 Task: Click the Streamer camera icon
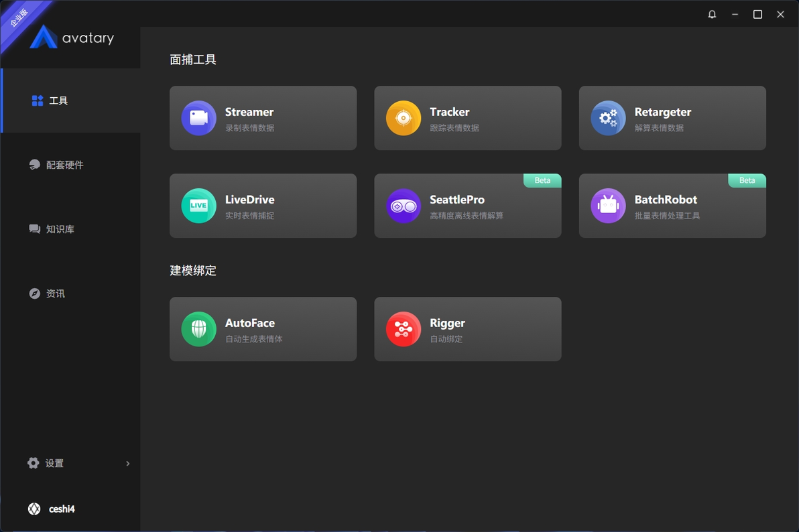point(198,118)
